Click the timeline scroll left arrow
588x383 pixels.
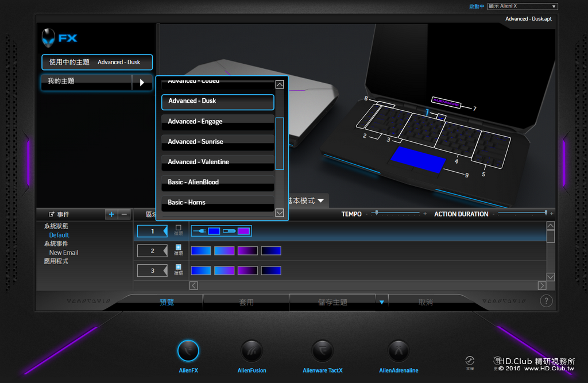194,285
